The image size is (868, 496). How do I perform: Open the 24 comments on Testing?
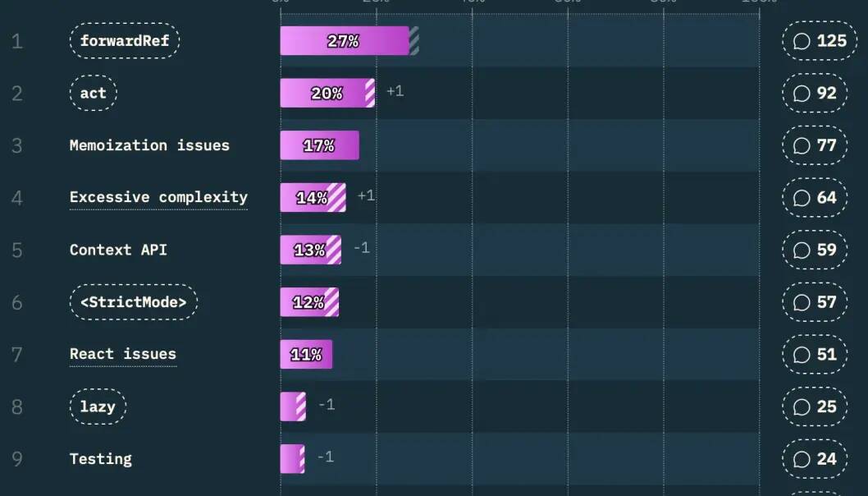click(x=815, y=458)
